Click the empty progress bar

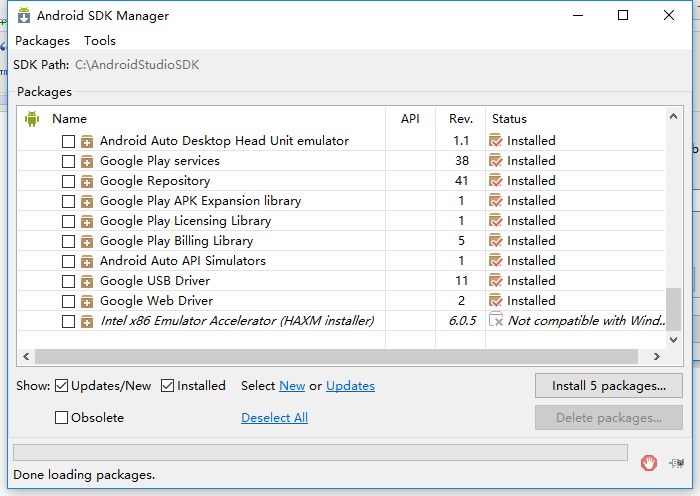pos(321,452)
